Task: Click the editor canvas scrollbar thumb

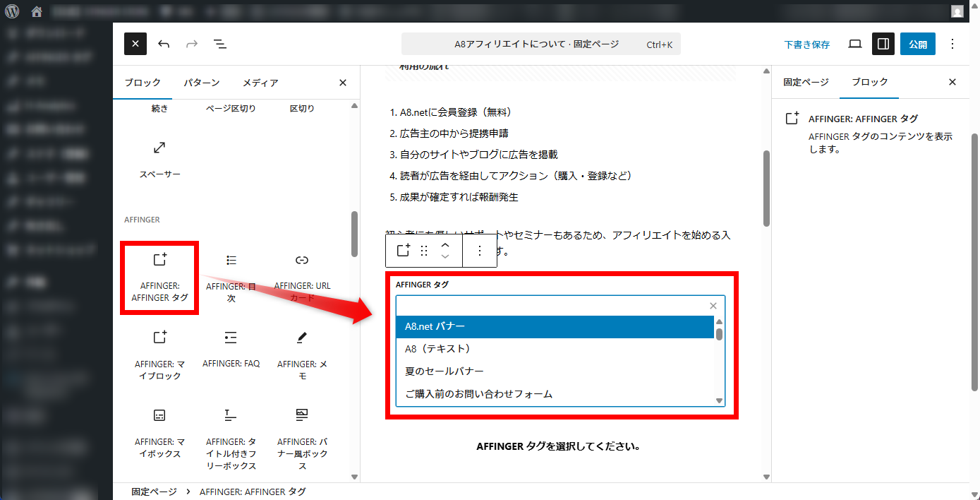Action: click(x=766, y=188)
